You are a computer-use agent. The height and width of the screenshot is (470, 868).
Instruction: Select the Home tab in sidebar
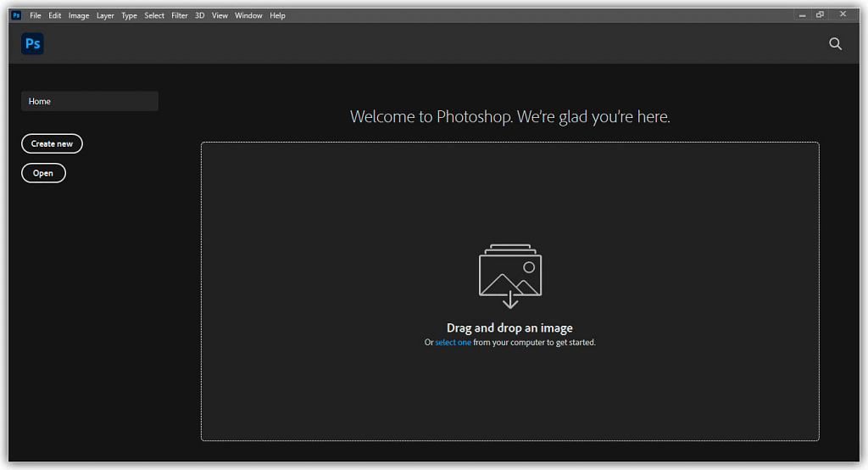[90, 102]
